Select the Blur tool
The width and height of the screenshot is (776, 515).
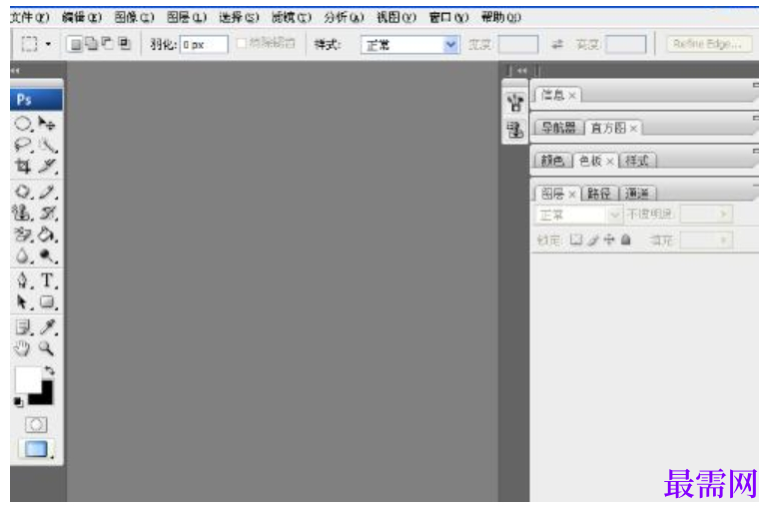[23, 256]
